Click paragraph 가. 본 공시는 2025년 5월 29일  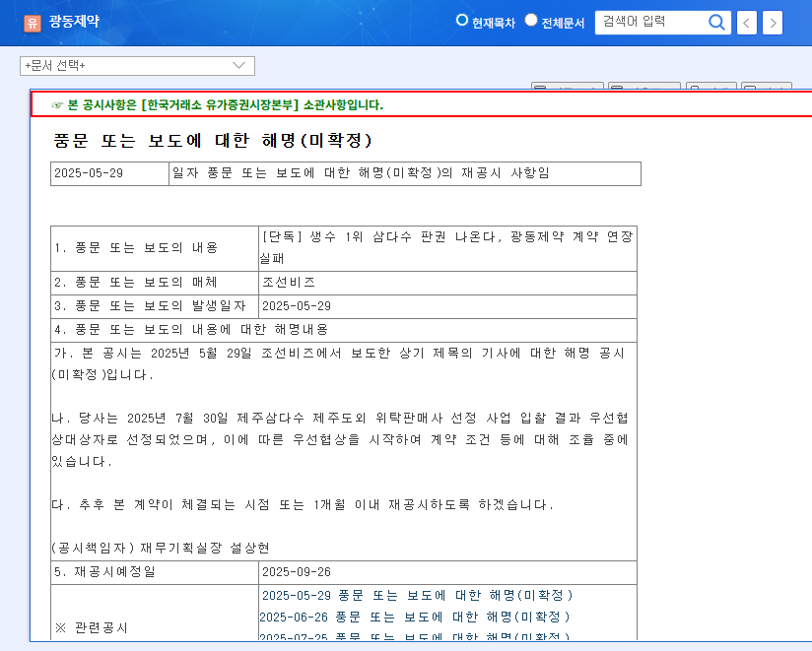tap(340, 363)
